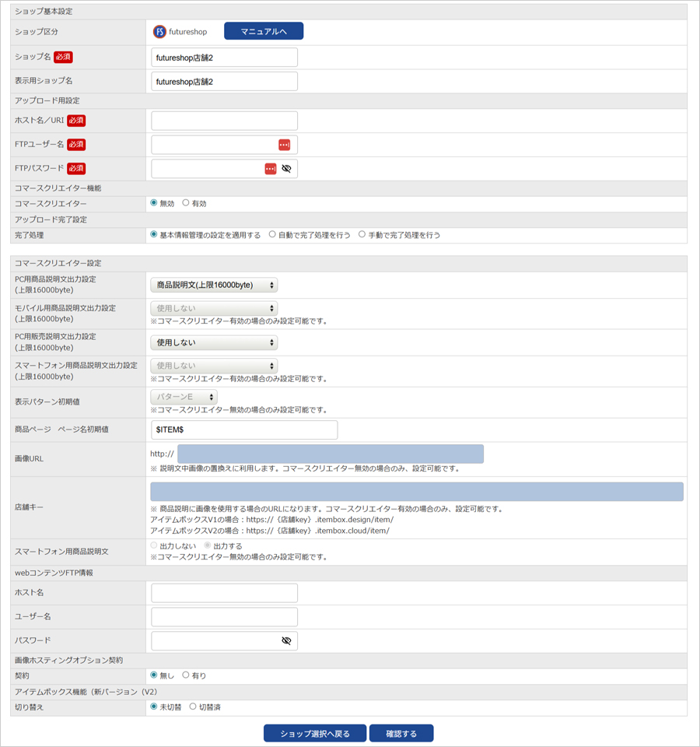Focus webコンテンツFTP ユーザー名 field
Screen dimensions: 700x747
(224, 617)
